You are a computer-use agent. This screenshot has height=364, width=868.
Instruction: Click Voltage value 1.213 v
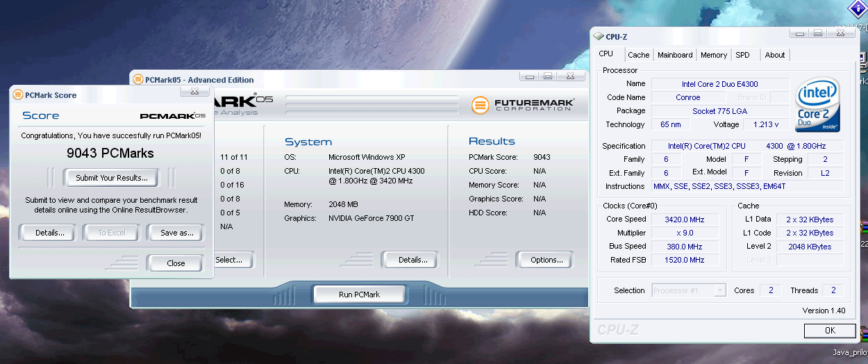click(x=766, y=125)
